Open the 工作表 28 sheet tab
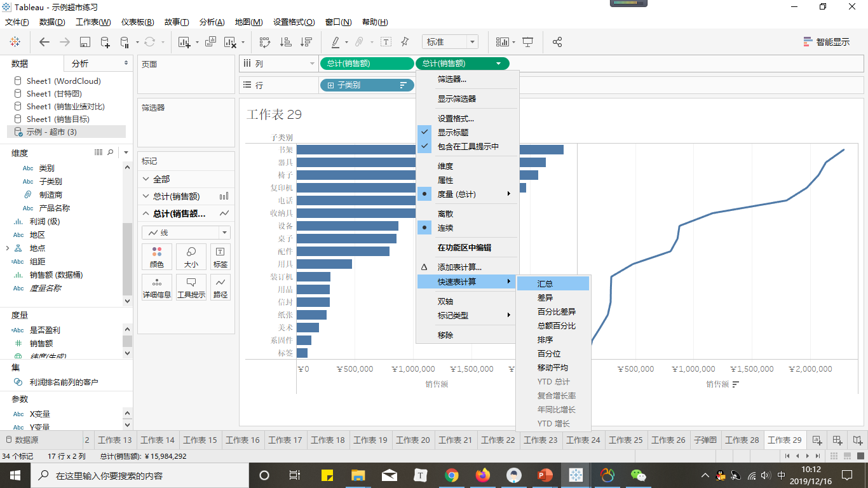 pos(742,440)
